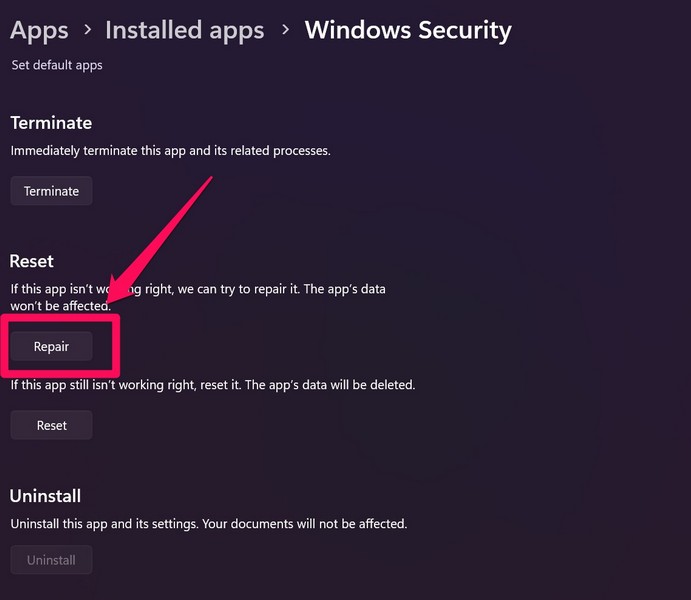Click the greyed-out Uninstall button
The image size is (691, 600).
51,560
